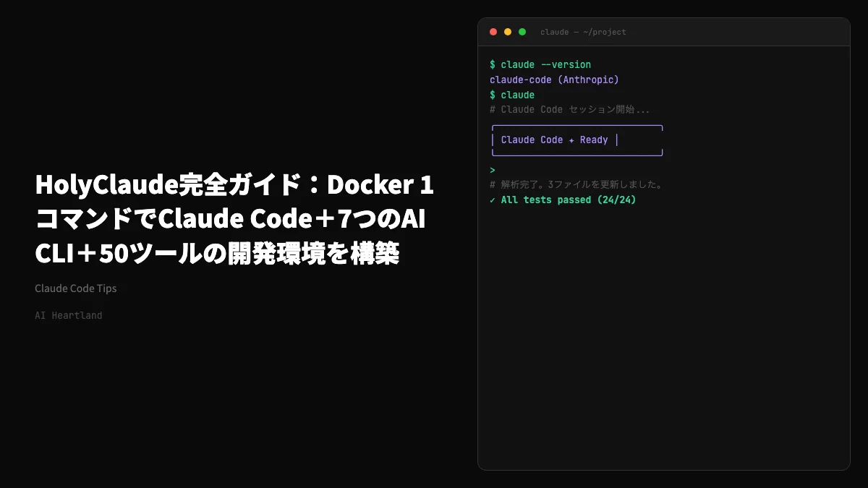The image size is (868, 488).
Task: Click the green maximize dot in terminal window
Action: point(522,32)
